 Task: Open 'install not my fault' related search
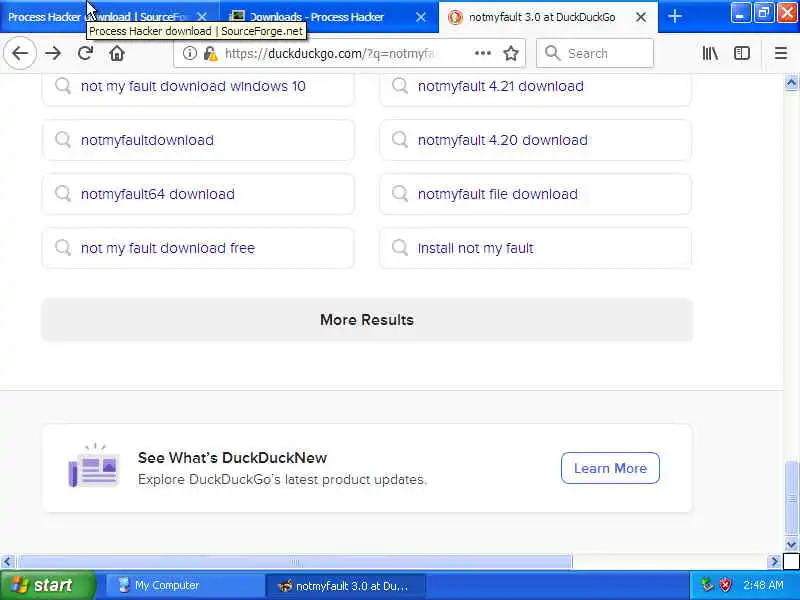click(535, 248)
